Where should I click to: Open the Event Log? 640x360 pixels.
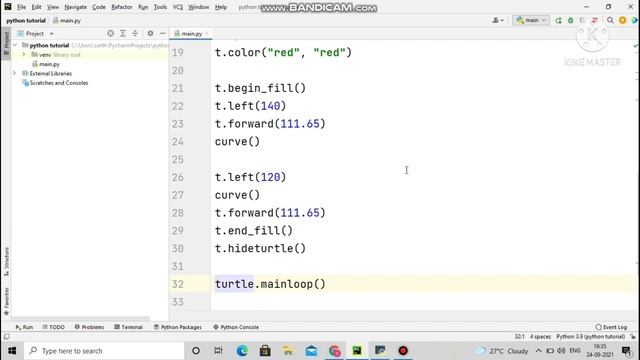coord(611,327)
